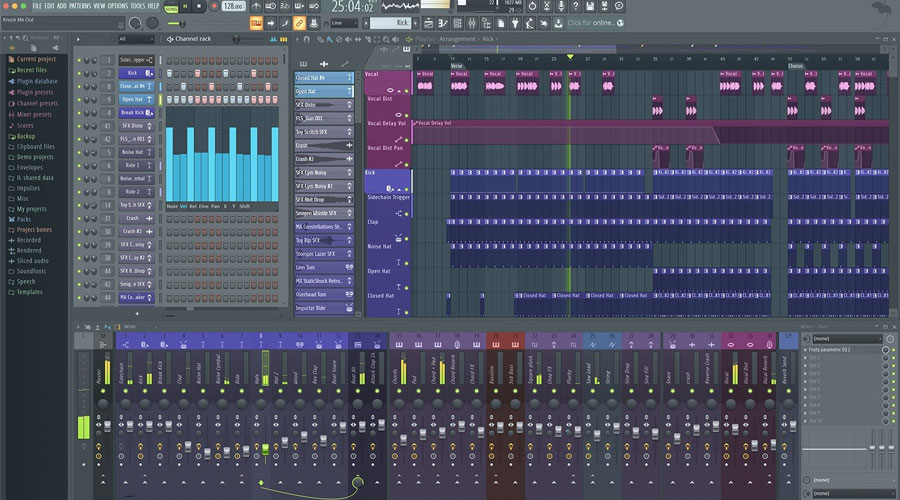The image size is (900, 500).
Task: Click the Stop button in transport bar
Action: pyautogui.click(x=199, y=6)
